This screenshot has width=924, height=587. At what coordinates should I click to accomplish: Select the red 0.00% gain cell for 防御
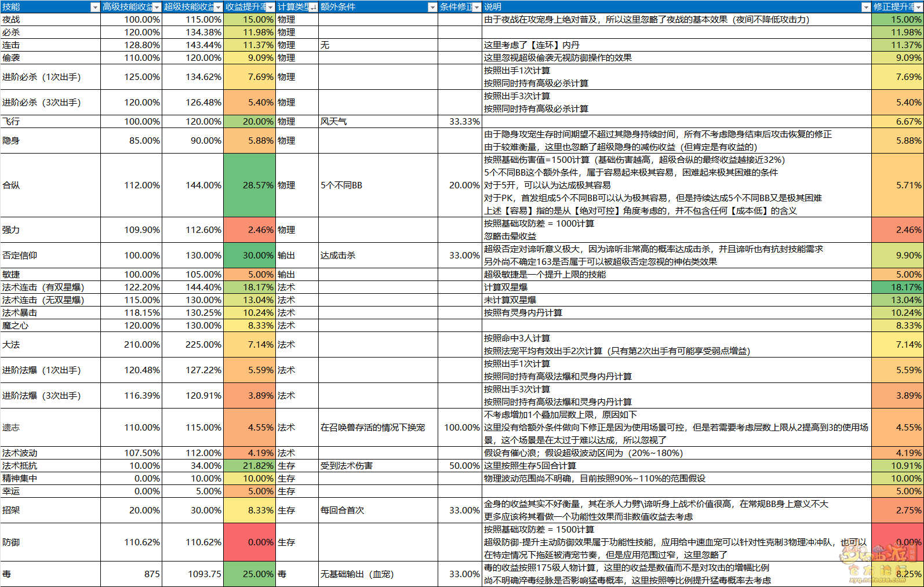pyautogui.click(x=250, y=542)
